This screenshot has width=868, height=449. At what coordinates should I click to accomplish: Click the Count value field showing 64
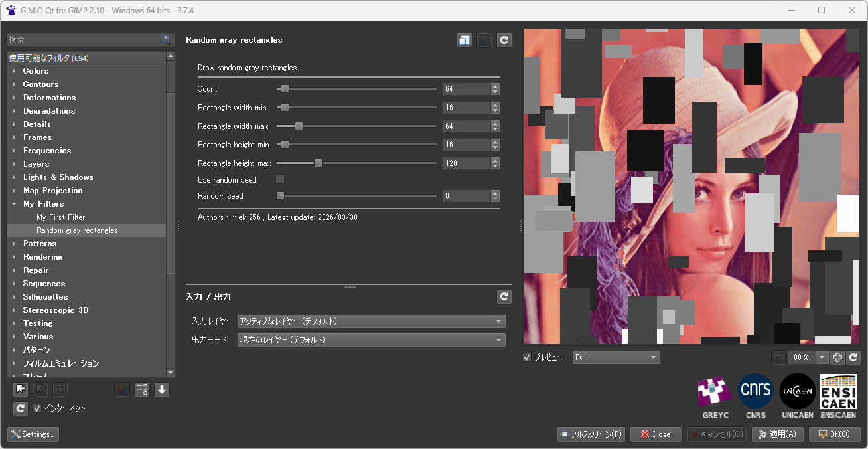(467, 89)
